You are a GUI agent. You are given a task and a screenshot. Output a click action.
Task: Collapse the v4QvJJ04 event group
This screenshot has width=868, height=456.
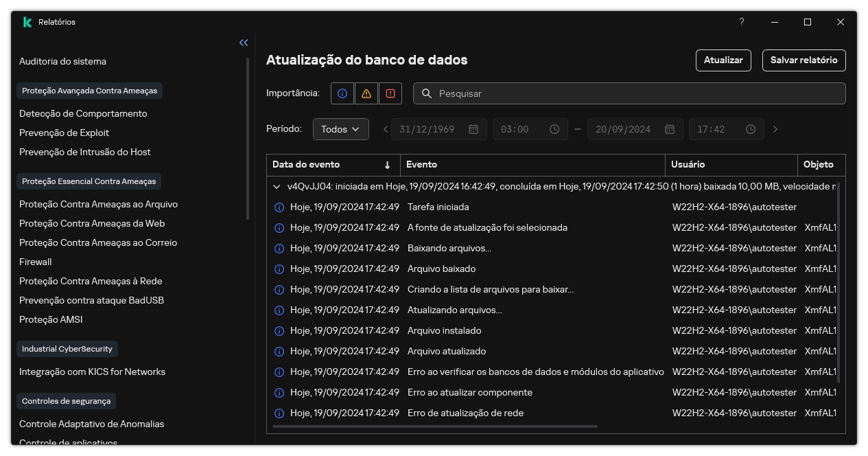point(277,186)
